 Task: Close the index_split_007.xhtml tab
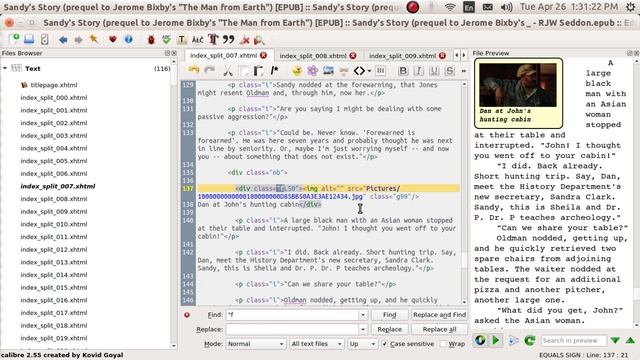pos(264,55)
